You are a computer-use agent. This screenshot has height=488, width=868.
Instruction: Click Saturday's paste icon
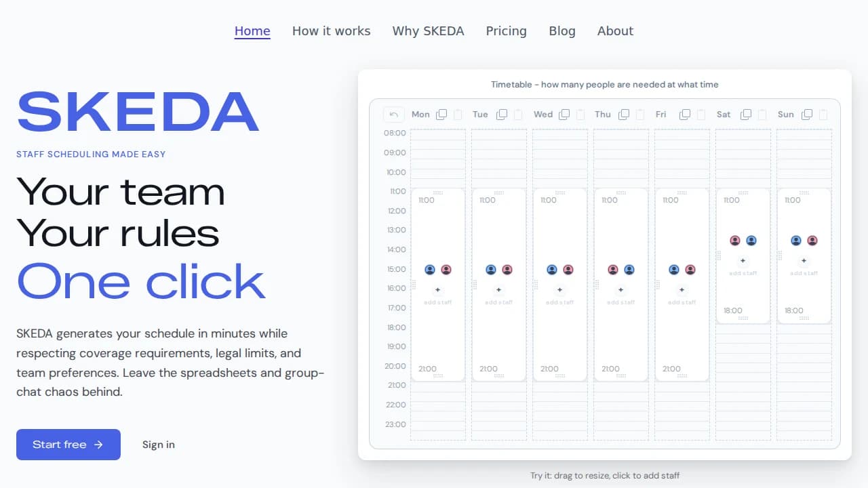pyautogui.click(x=762, y=114)
